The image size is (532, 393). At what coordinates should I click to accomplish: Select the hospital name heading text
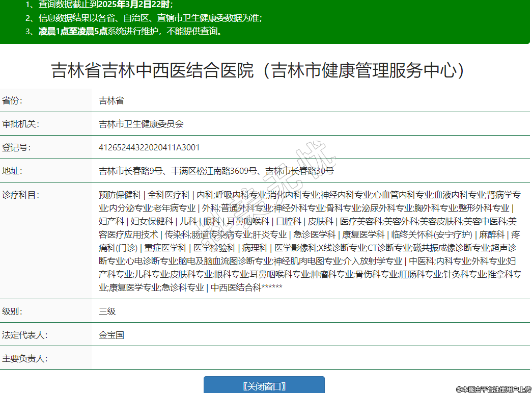[x=258, y=71]
